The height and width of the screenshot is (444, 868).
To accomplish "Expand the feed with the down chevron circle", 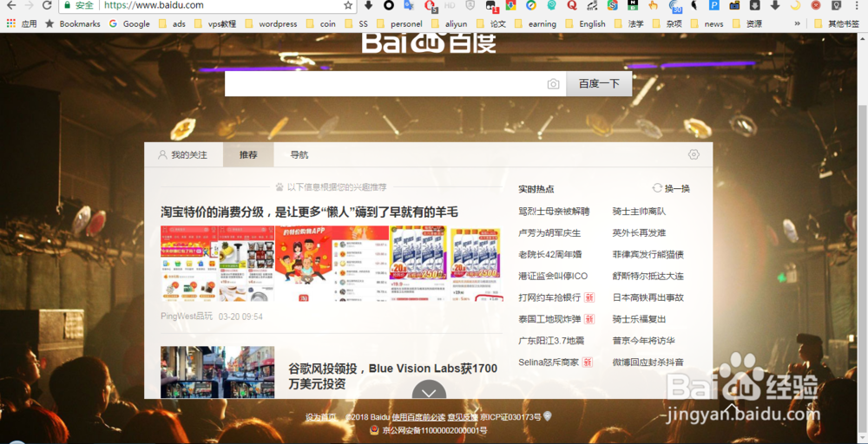I will click(x=429, y=390).
